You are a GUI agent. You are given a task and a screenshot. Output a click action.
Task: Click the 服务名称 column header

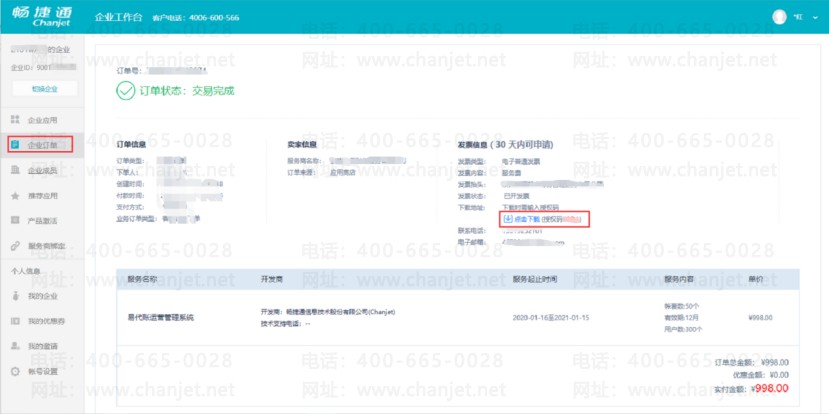(142, 279)
